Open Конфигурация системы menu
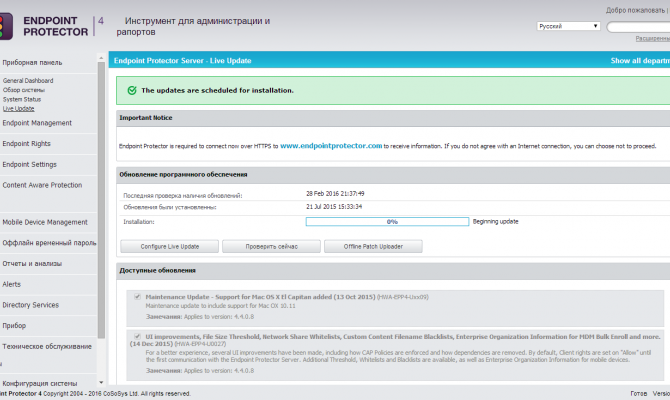The width and height of the screenshot is (670, 400). tap(40, 383)
